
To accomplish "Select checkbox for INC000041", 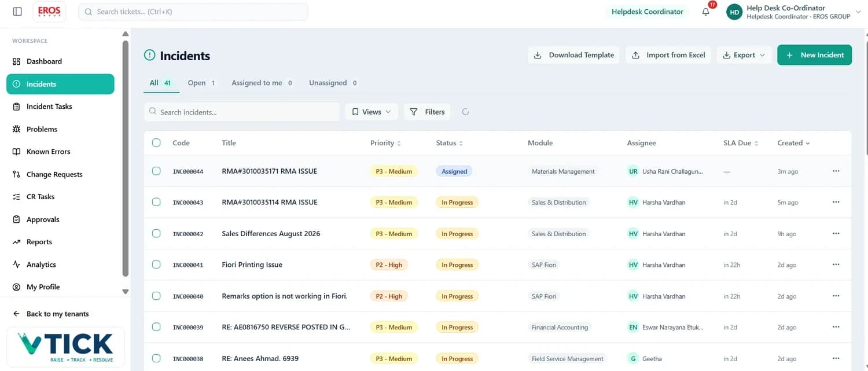I will (156, 265).
